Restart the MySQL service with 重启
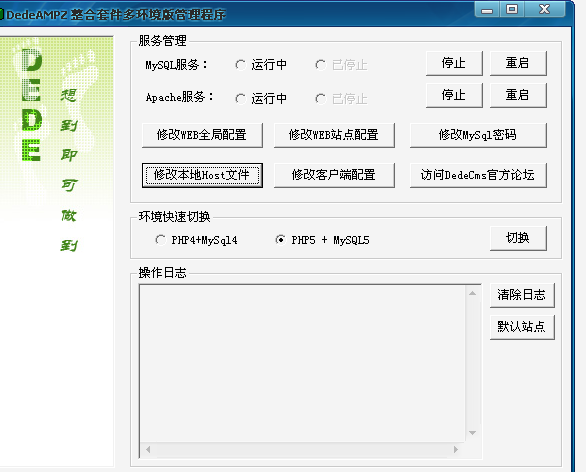Viewport: 586px width, 472px height. coord(518,63)
